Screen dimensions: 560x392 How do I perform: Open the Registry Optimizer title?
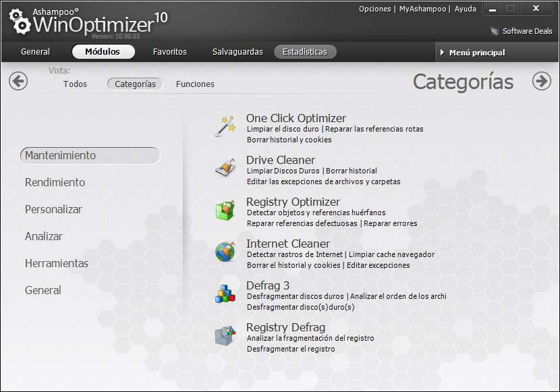tap(293, 202)
